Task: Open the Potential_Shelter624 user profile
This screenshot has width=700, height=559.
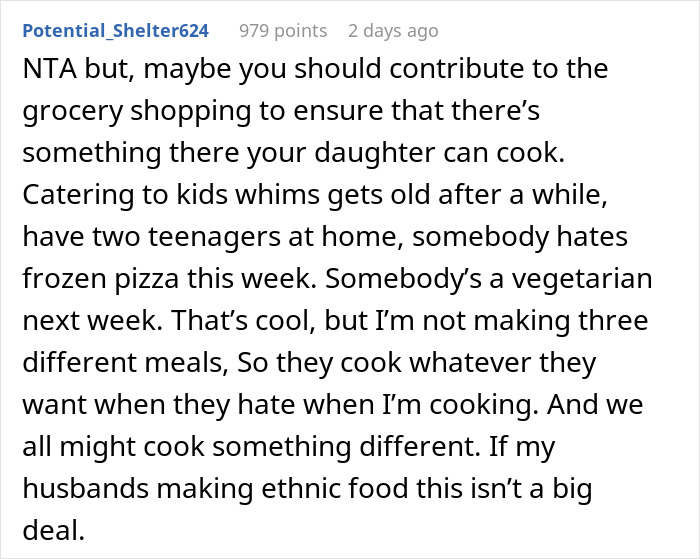Action: (x=116, y=30)
